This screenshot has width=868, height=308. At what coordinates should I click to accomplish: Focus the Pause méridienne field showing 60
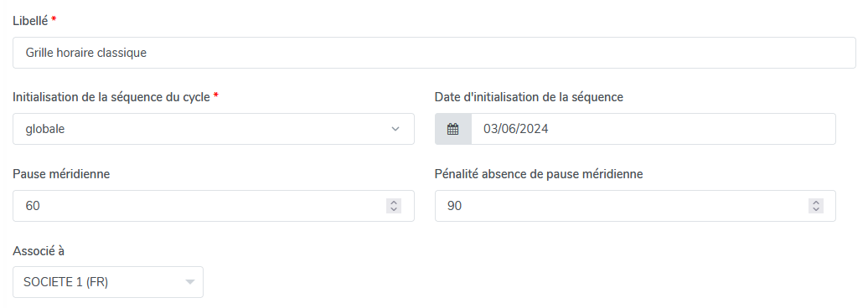[214, 206]
